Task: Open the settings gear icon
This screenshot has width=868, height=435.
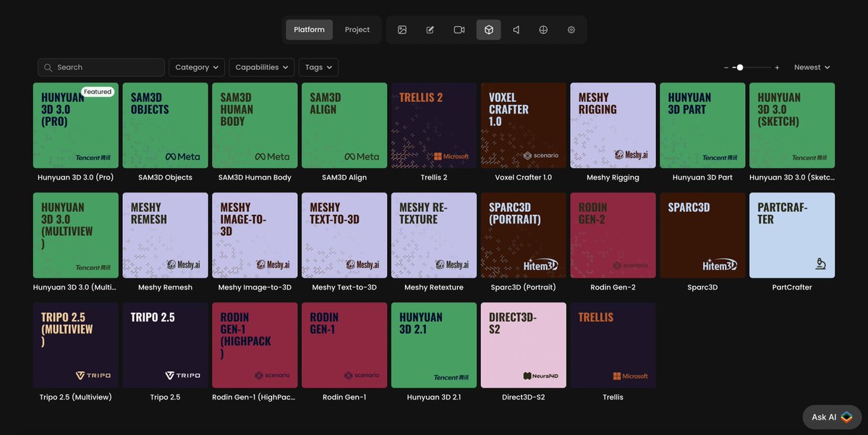Action: click(x=571, y=30)
